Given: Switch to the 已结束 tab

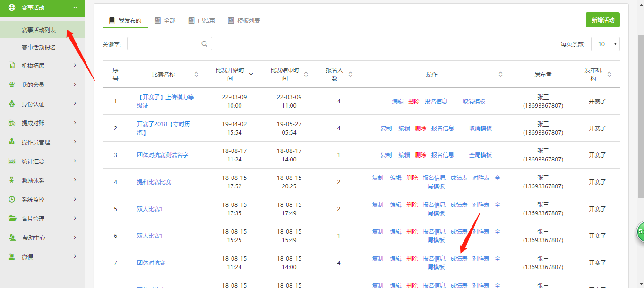Looking at the screenshot, I should click(x=201, y=21).
